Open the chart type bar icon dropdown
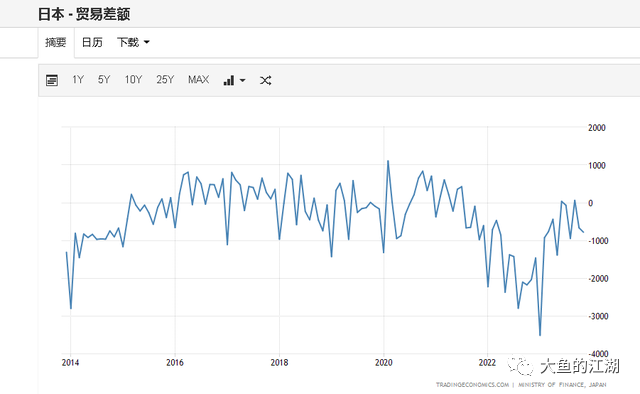 pyautogui.click(x=234, y=80)
